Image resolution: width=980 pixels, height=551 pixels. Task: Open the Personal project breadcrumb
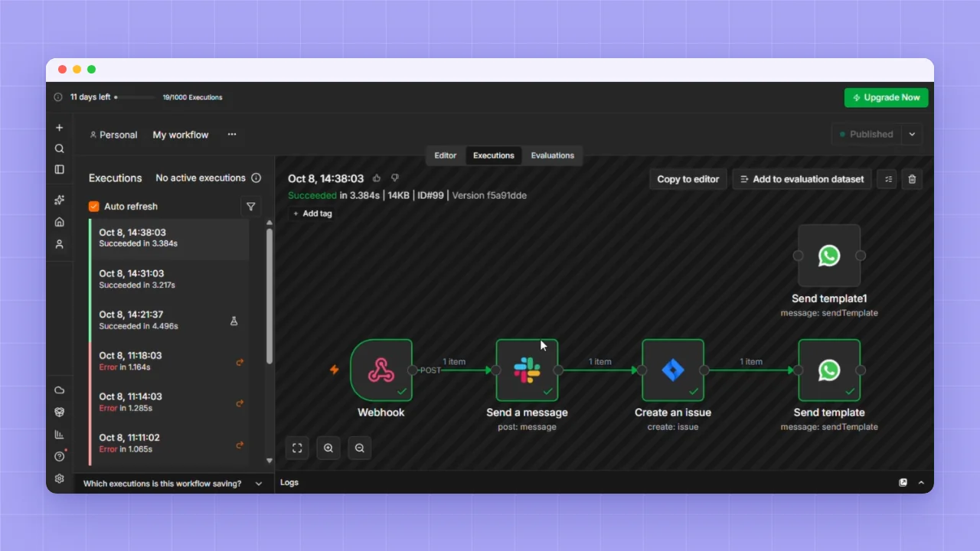click(x=114, y=135)
